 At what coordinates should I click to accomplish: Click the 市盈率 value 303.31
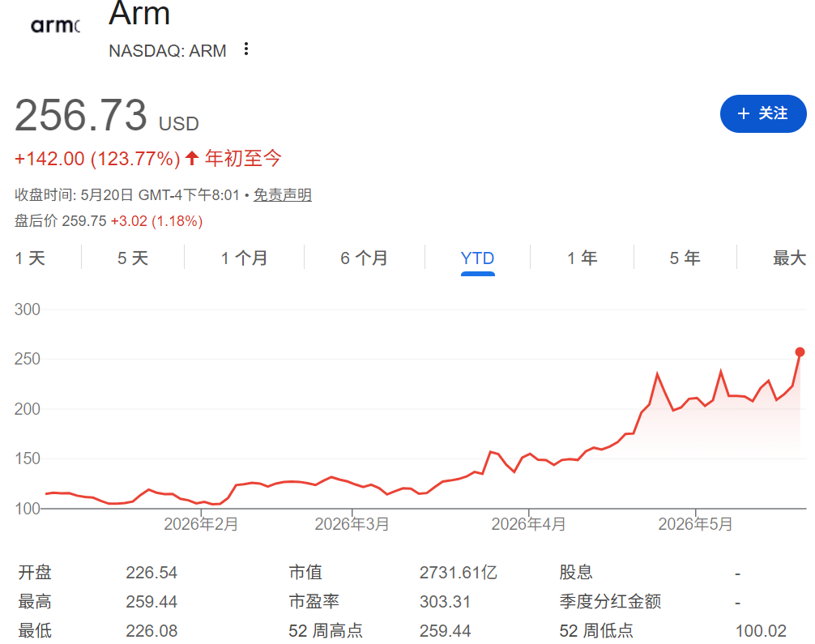(x=445, y=602)
